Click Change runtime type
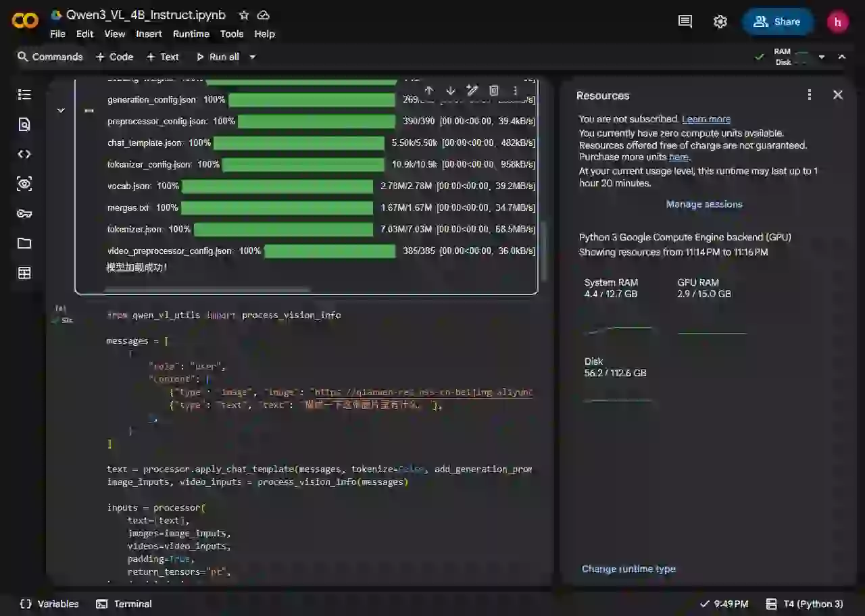 coord(628,569)
